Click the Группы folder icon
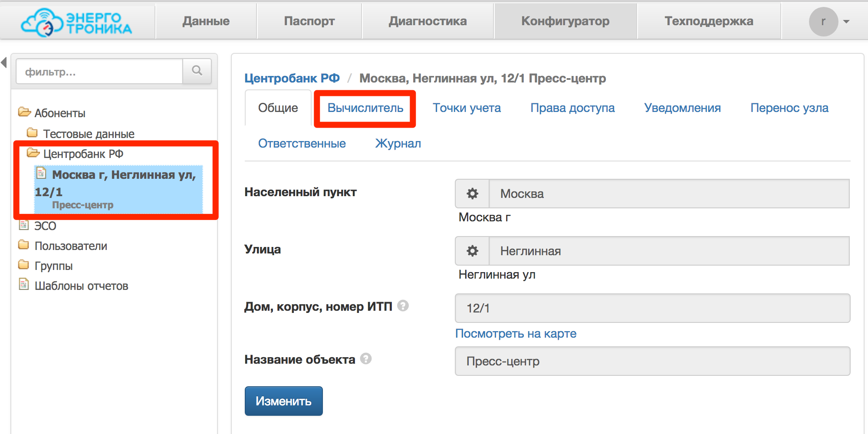This screenshot has height=434, width=868. click(x=23, y=265)
